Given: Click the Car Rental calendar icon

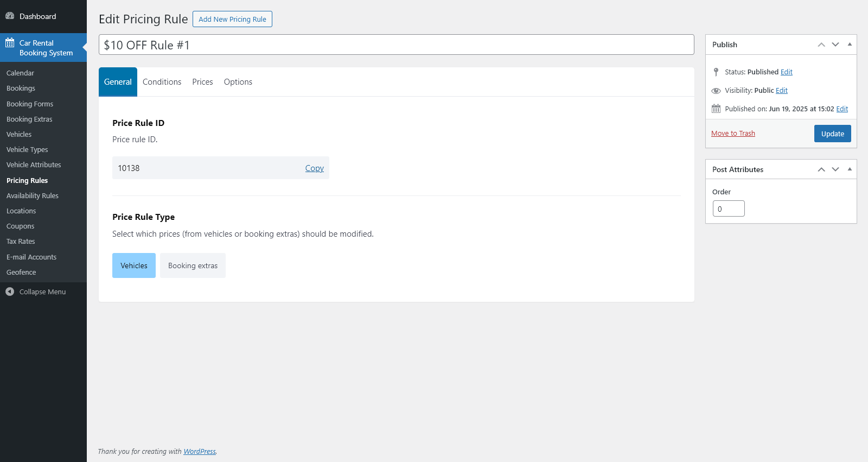Looking at the screenshot, I should (10, 43).
